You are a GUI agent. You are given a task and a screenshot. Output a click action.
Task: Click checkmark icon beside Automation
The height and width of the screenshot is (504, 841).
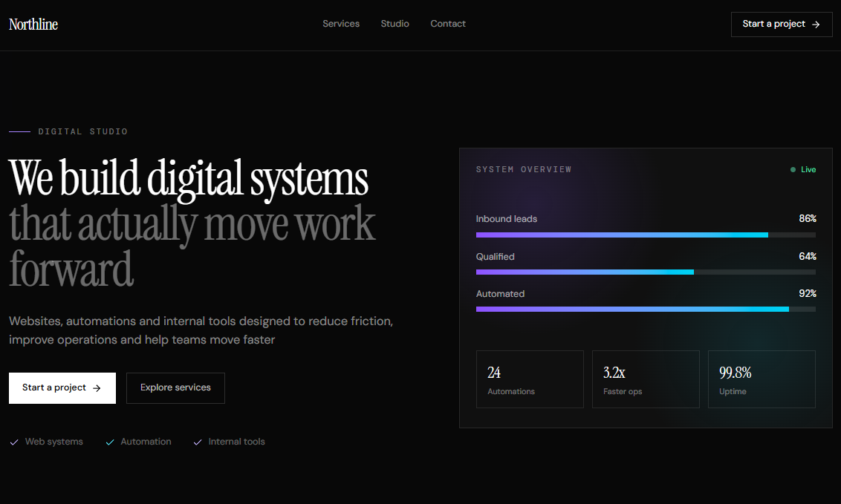[x=110, y=442]
